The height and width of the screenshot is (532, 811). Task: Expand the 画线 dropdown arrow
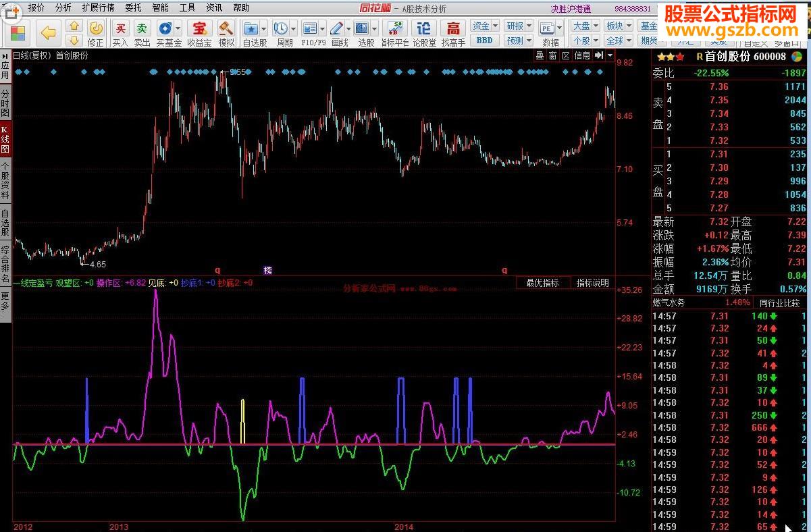348,28
